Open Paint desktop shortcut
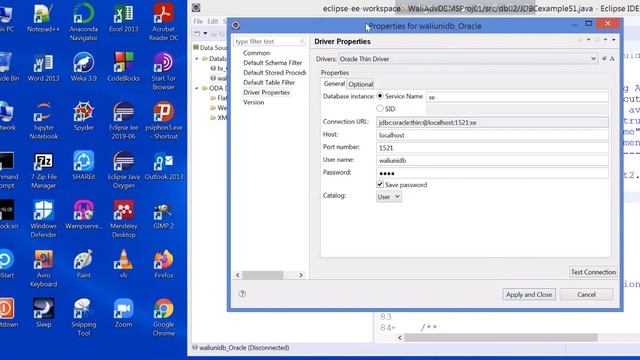 tap(84, 264)
